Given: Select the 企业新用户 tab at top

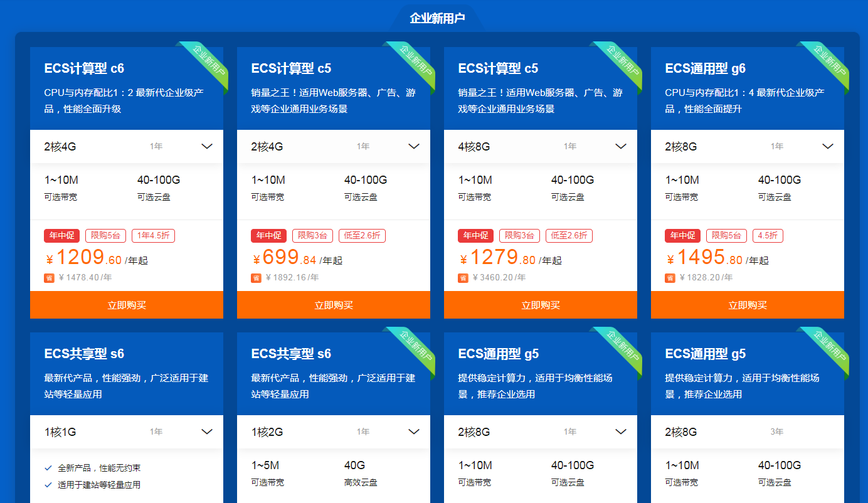Looking at the screenshot, I should point(437,18).
